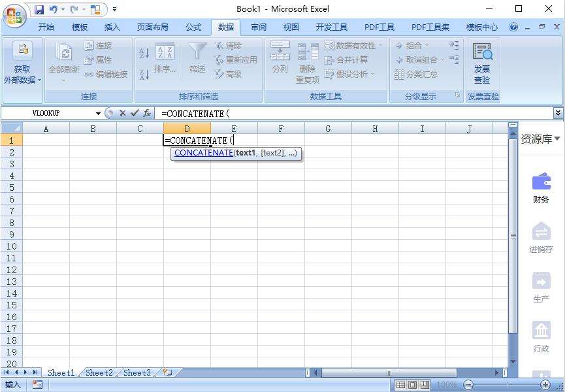Open the 进销存 resource category
The image size is (565, 392).
[x=541, y=238]
